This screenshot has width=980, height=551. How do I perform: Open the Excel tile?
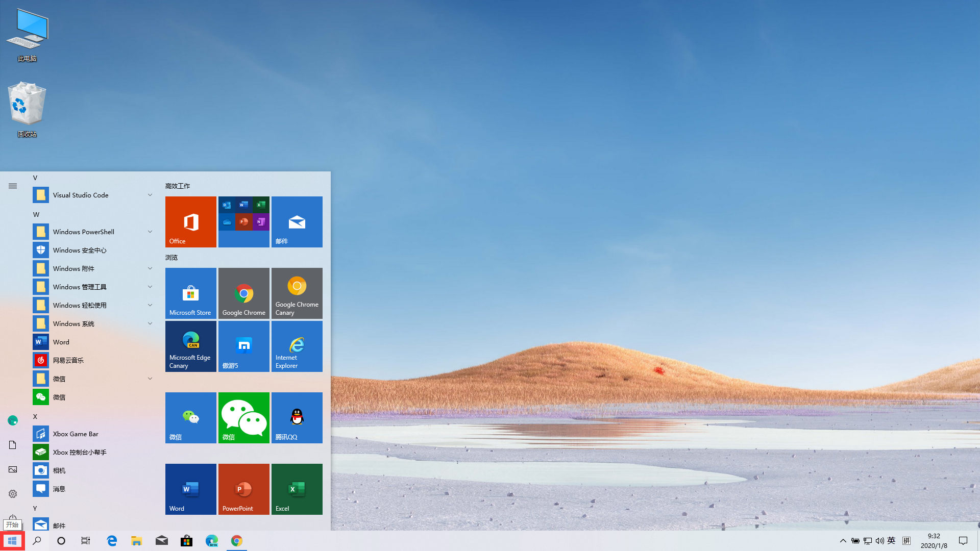click(297, 489)
